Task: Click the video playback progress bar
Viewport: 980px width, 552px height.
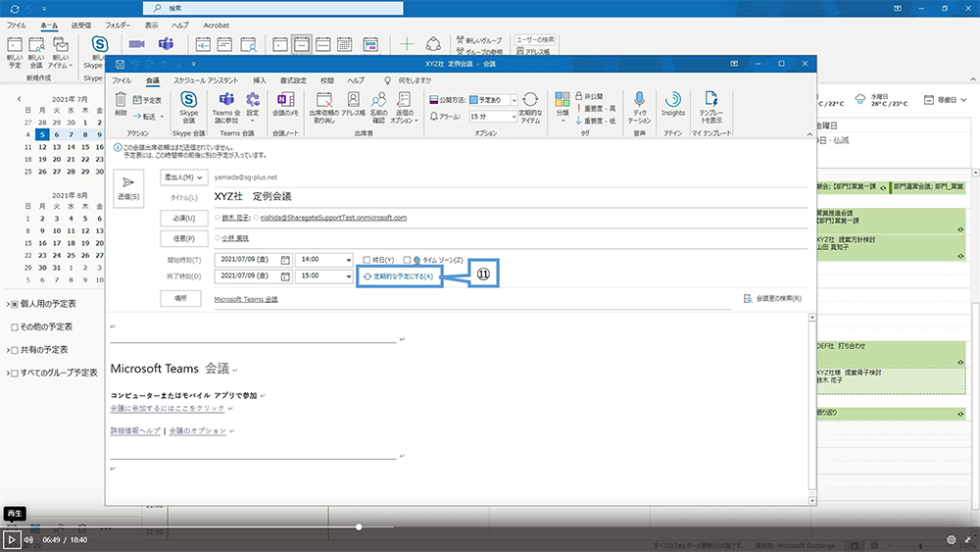Action: click(490, 527)
